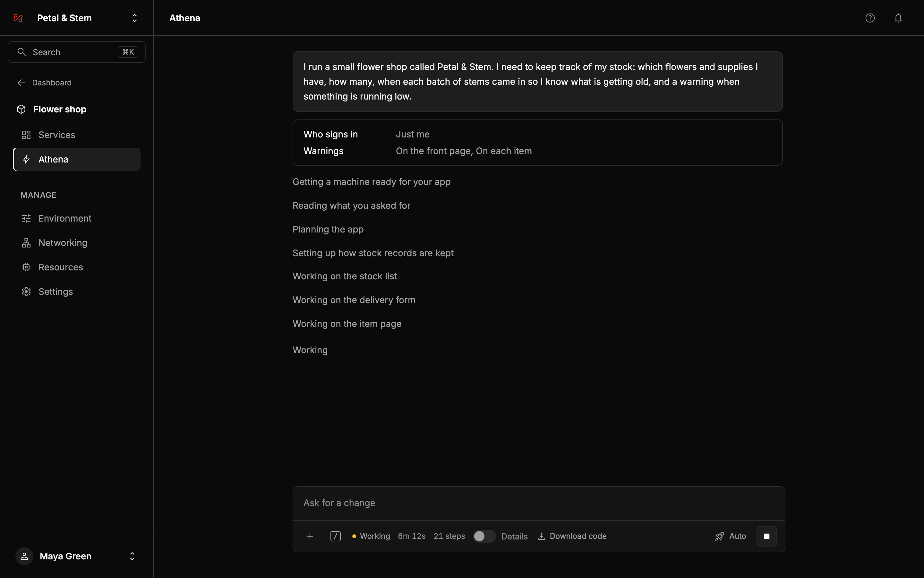
Task: Open the Flower shop project
Action: pyautogui.click(x=52, y=109)
